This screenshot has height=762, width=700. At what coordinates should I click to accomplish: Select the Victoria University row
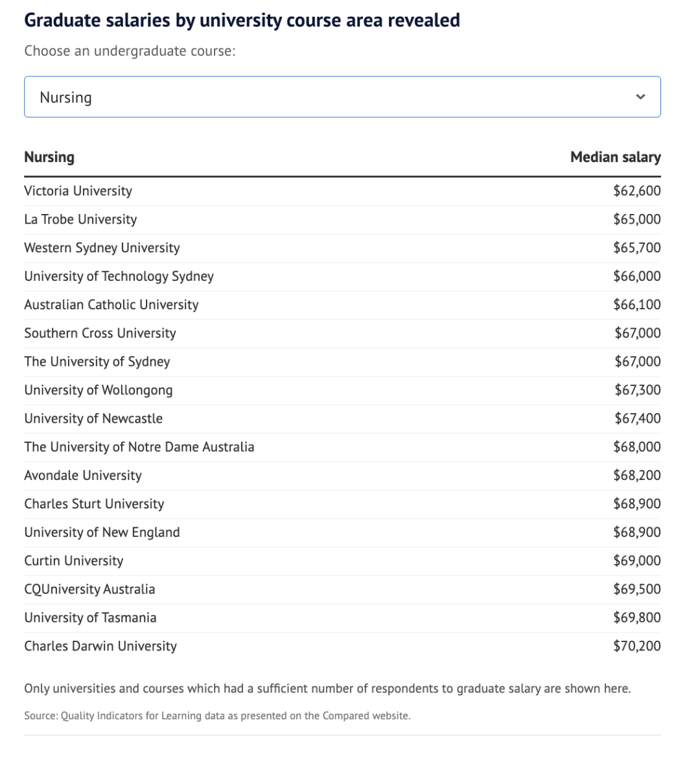[78, 191]
